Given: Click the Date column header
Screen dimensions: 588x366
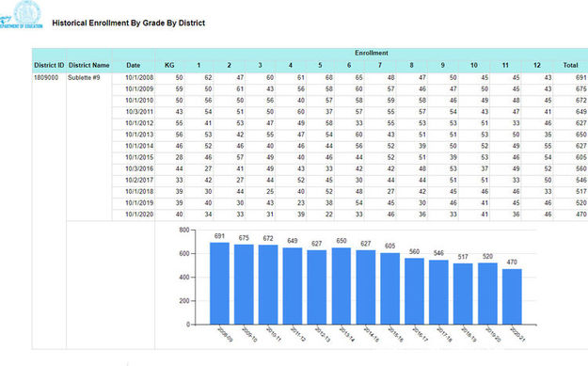Looking at the screenshot, I should coord(134,65).
